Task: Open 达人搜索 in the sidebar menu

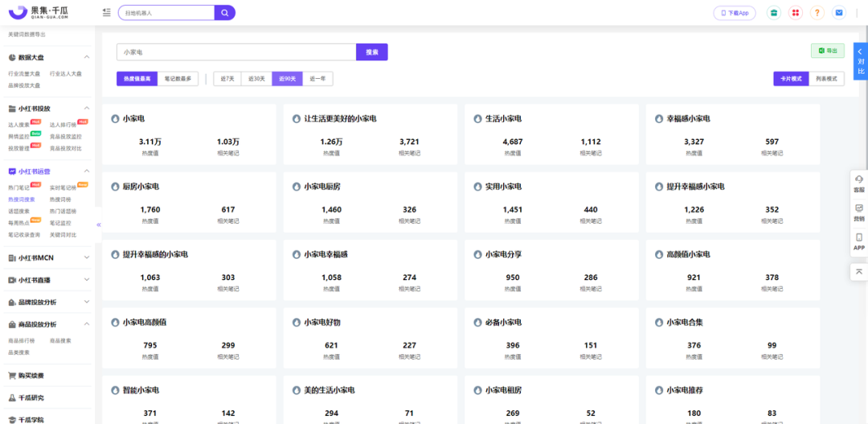Action: click(x=18, y=125)
